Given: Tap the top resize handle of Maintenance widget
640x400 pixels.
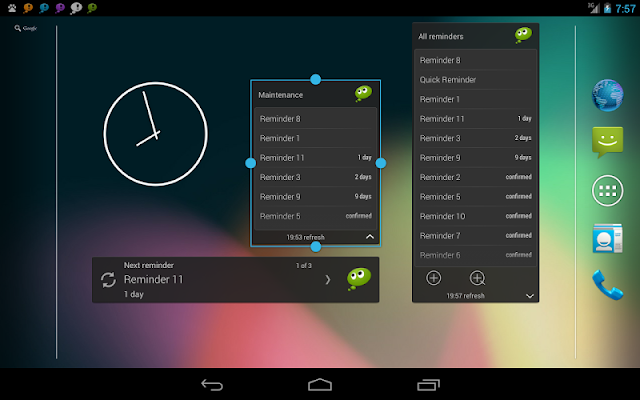Looking at the screenshot, I should 316,80.
